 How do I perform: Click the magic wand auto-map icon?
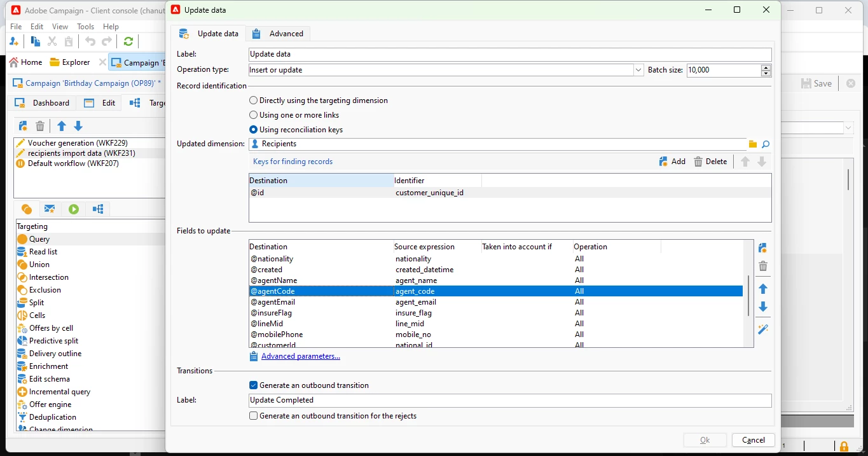763,329
